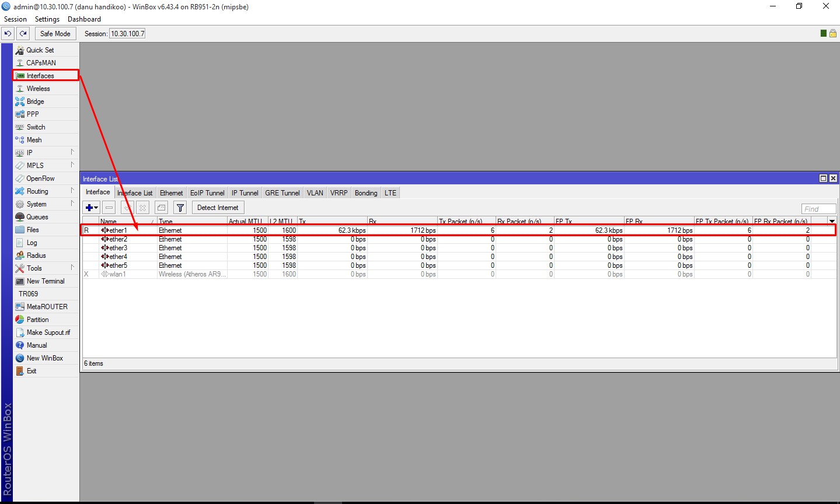Click the Comment button in Interface List

(162, 208)
